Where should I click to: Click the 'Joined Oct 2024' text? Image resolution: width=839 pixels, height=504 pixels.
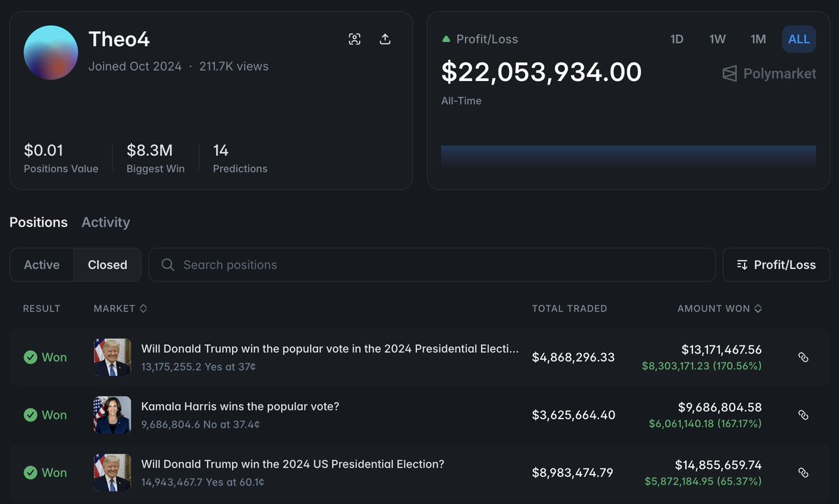point(135,66)
